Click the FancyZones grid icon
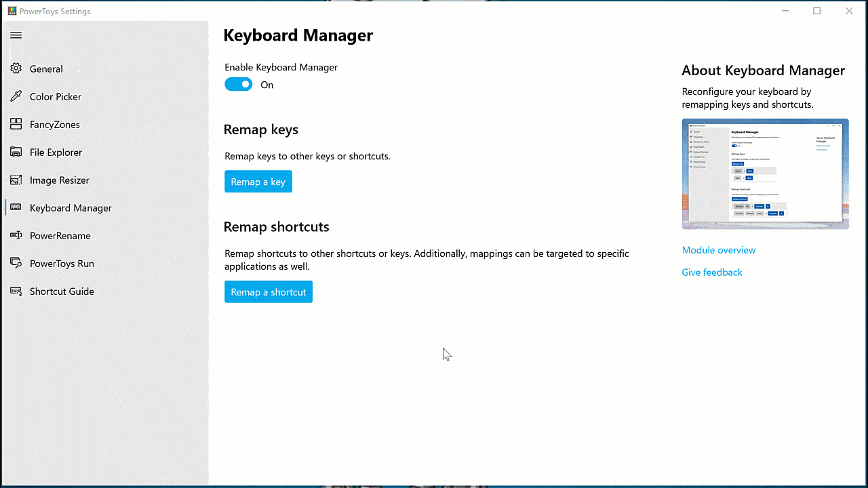868x488 pixels. tap(16, 124)
